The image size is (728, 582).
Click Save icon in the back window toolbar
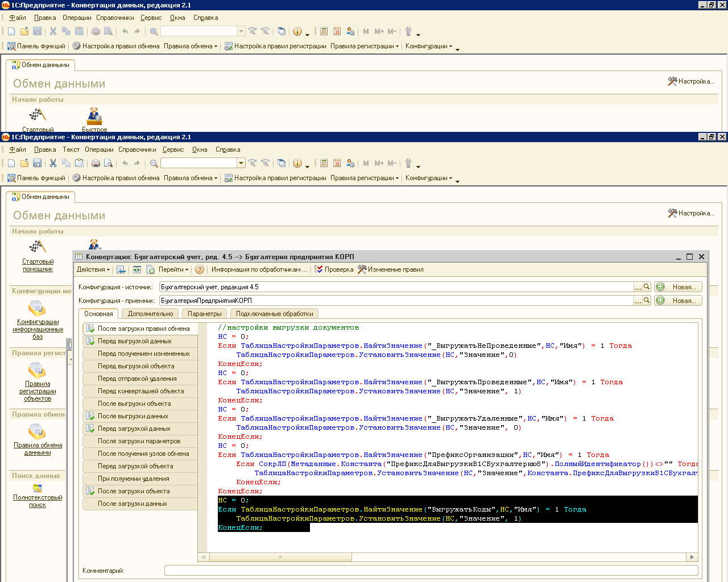tap(38, 31)
